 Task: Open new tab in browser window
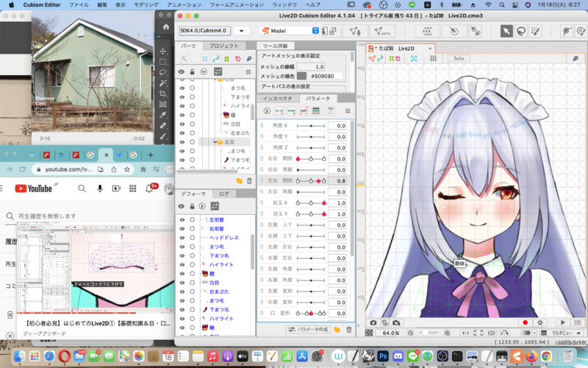(151, 155)
